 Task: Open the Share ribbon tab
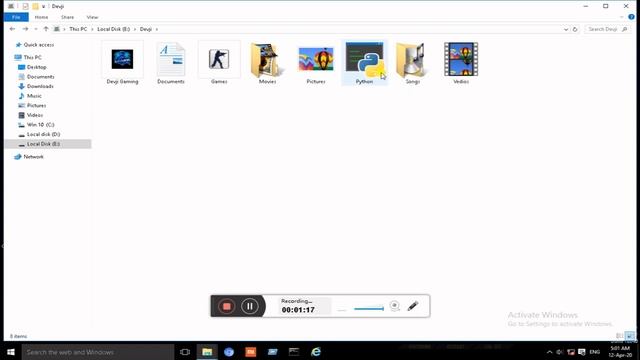(67, 17)
